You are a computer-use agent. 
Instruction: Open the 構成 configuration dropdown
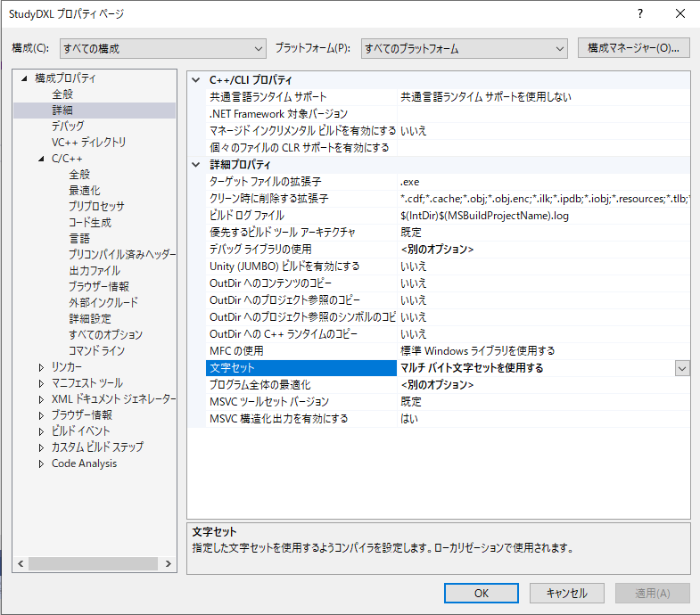162,48
